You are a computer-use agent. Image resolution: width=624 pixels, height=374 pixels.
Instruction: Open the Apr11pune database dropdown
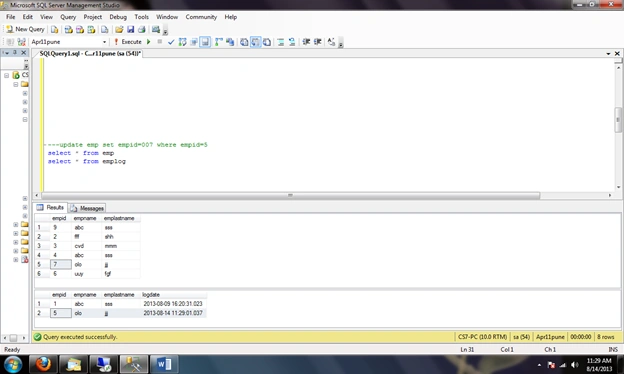pyautogui.click(x=104, y=42)
